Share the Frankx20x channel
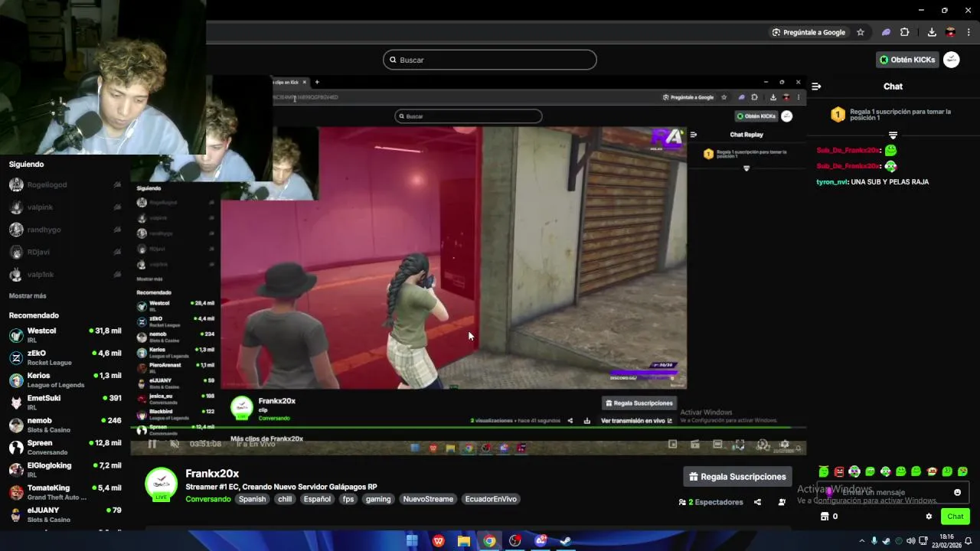This screenshot has height=551, width=980. [x=757, y=502]
